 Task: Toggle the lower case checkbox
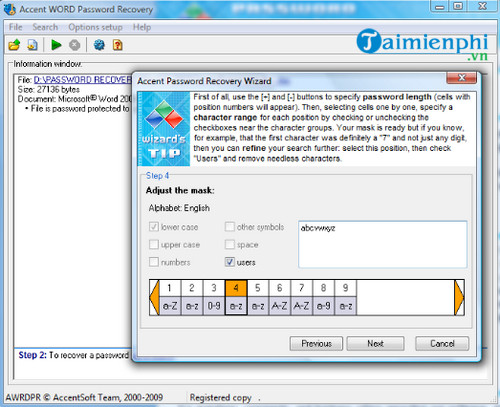pos(154,227)
